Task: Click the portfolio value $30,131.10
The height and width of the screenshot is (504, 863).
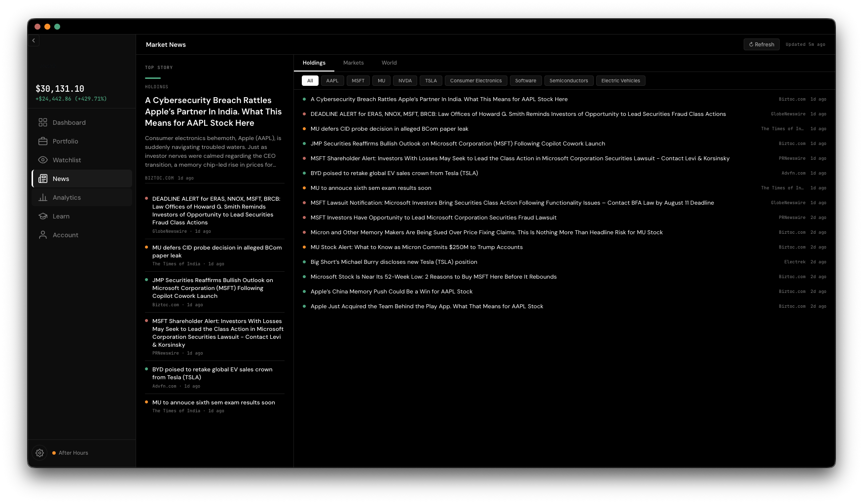Action: tap(60, 89)
